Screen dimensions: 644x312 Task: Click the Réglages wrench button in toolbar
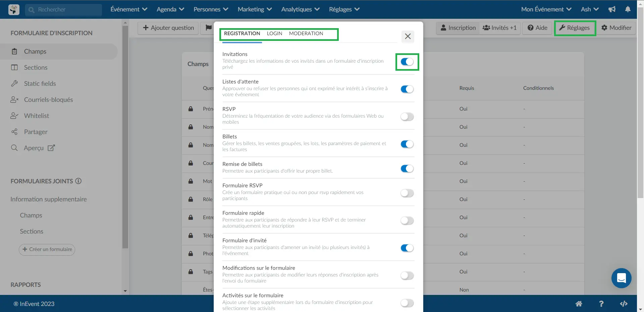coord(575,28)
